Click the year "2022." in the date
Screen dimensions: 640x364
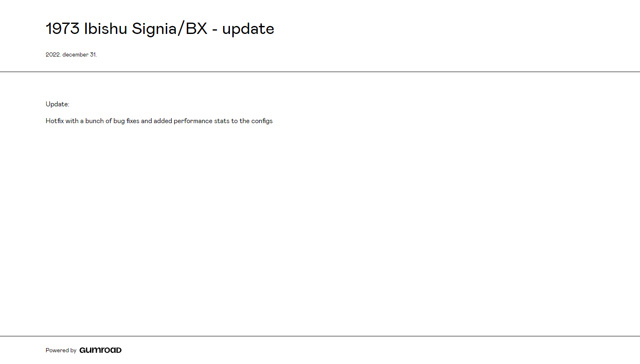[53, 55]
